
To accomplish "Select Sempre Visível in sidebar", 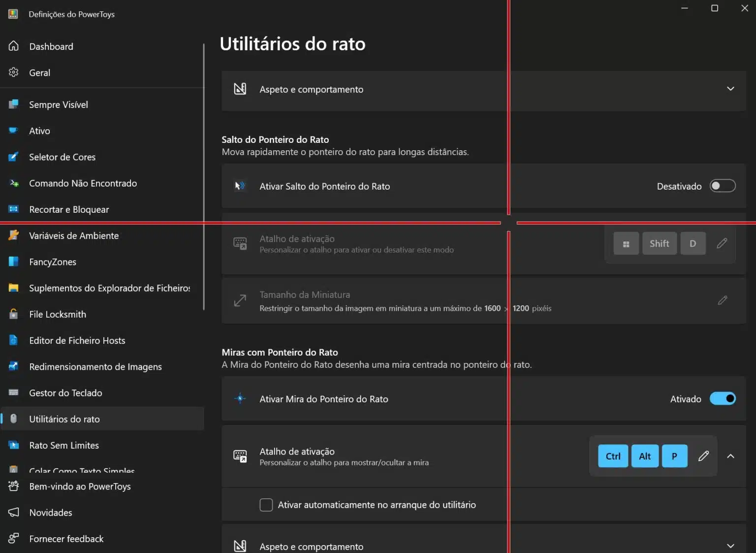I will tap(102, 104).
